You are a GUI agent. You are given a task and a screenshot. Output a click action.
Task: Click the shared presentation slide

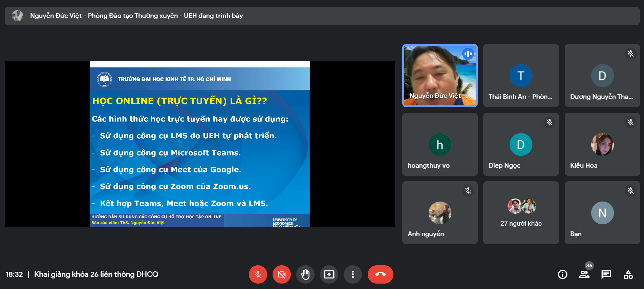tap(200, 144)
